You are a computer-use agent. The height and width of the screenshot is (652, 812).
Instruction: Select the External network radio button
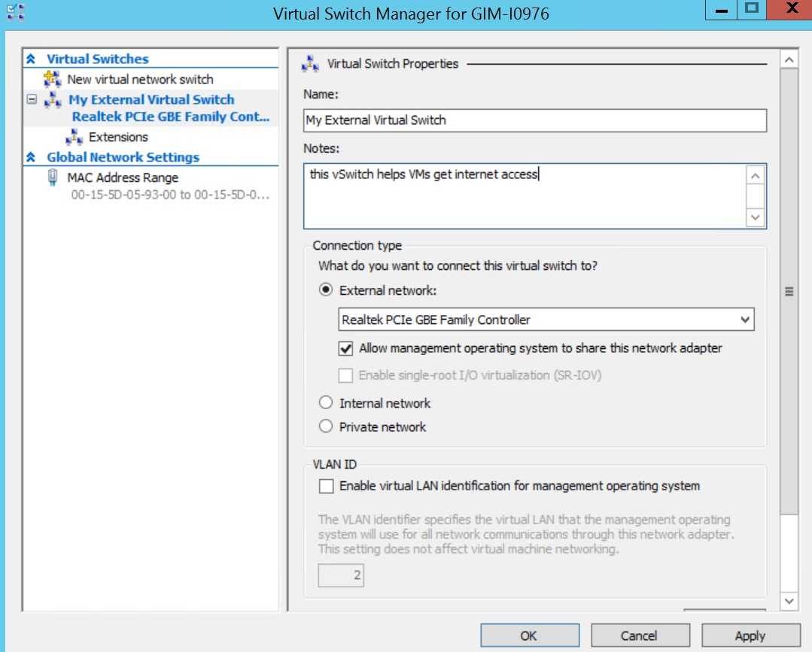coord(326,290)
